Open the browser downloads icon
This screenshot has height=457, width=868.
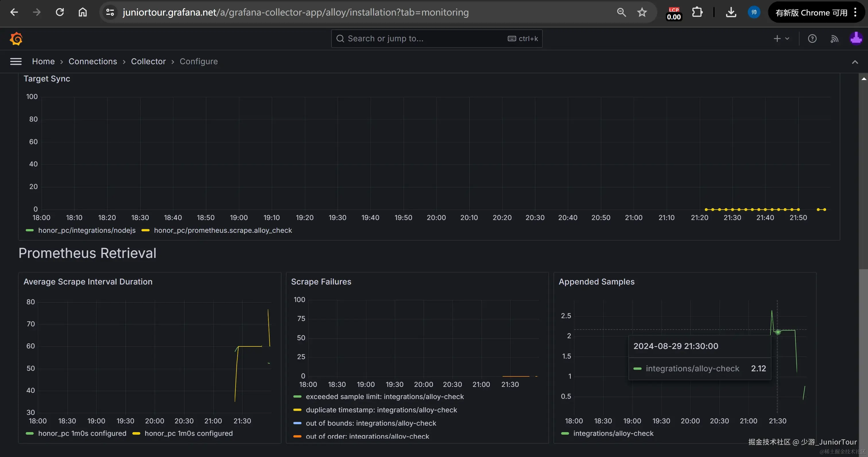tap(731, 12)
